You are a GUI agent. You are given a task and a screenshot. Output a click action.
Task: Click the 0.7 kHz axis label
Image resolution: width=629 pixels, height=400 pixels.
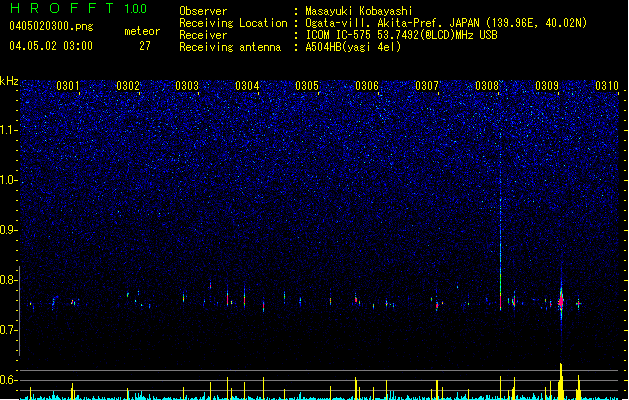click(x=8, y=330)
